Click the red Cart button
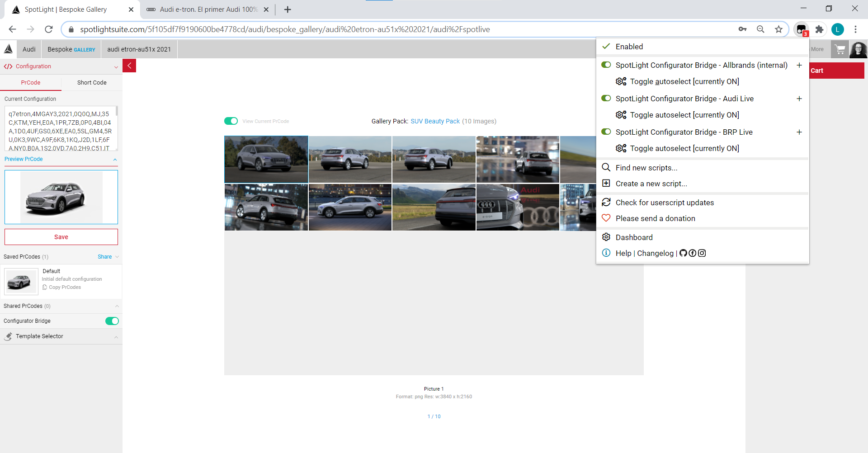This screenshot has height=453, width=868. [x=836, y=71]
